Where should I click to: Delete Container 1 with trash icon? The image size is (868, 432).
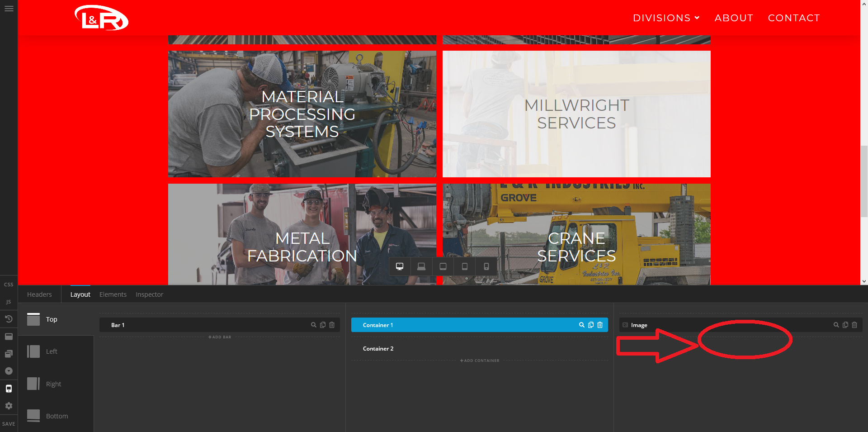click(600, 325)
